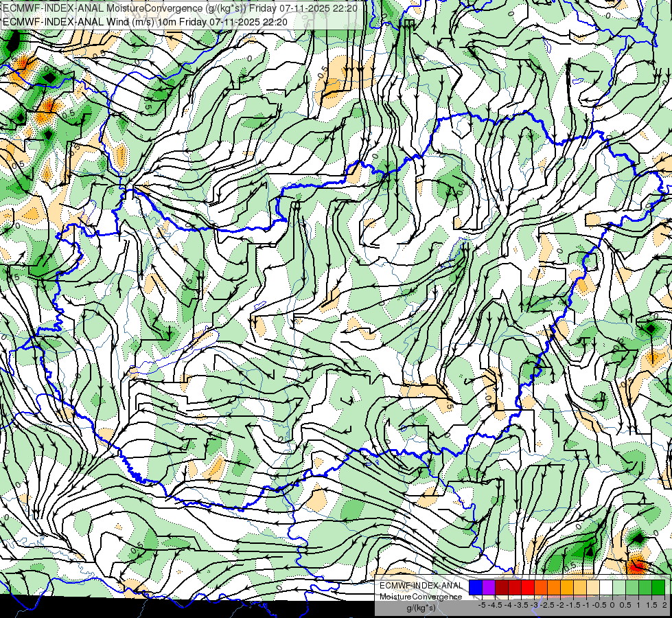This screenshot has height=618, width=672.
Task: Click the legend's MoistureConvergence label
Action: click(421, 597)
